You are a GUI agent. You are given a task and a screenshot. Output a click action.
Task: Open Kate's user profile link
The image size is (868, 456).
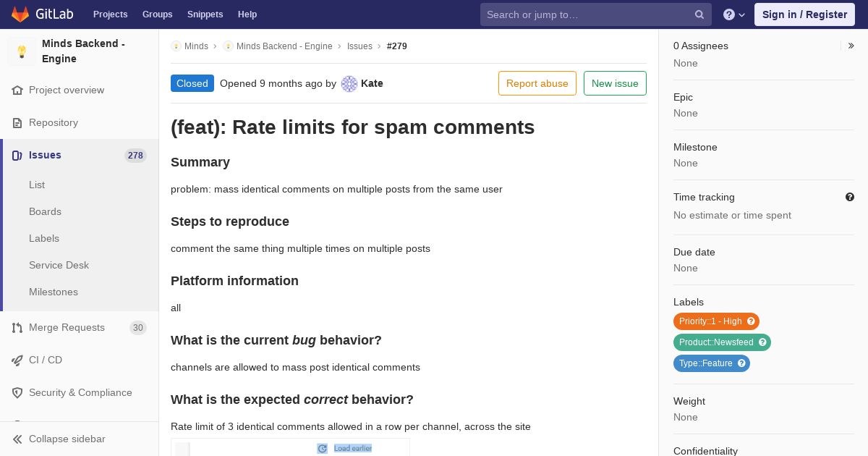(372, 83)
